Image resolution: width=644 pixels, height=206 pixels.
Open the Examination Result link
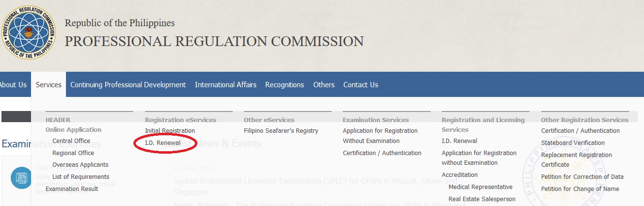point(72,189)
